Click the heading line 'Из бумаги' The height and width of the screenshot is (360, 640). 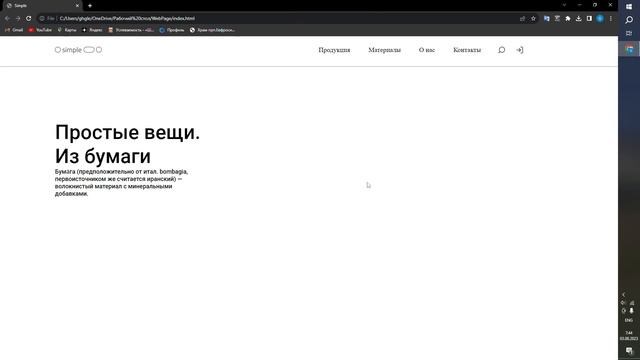pyautogui.click(x=103, y=156)
